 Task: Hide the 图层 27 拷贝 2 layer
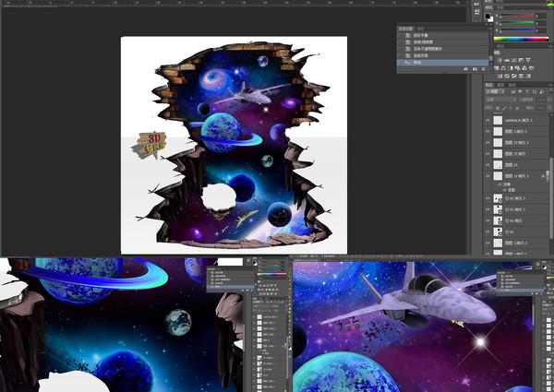[488, 143]
